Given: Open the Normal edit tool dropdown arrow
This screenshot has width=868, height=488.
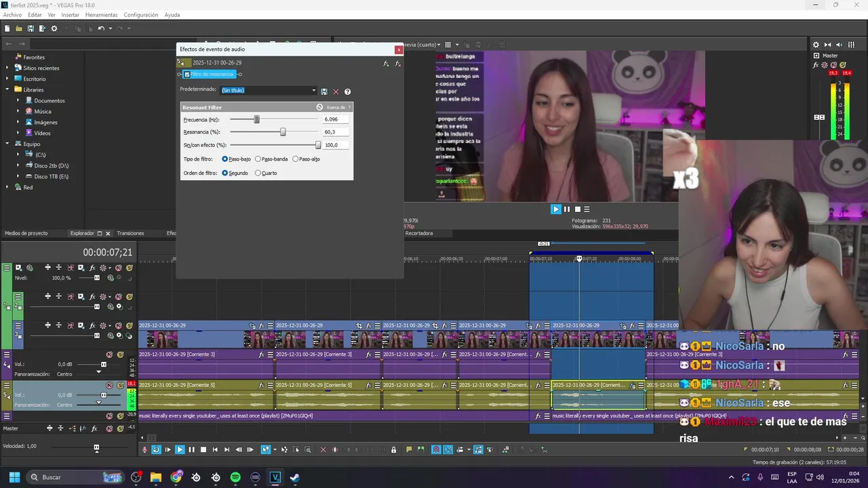Looking at the screenshot, I should 275,449.
